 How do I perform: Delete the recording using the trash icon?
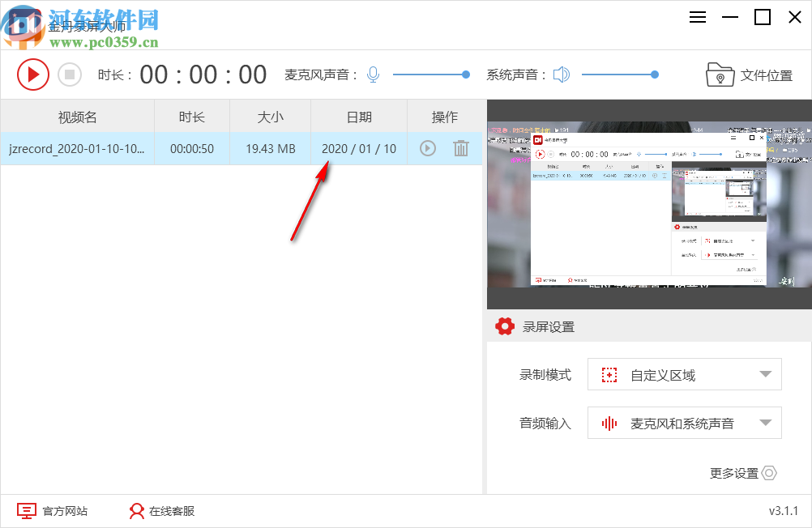coord(461,148)
